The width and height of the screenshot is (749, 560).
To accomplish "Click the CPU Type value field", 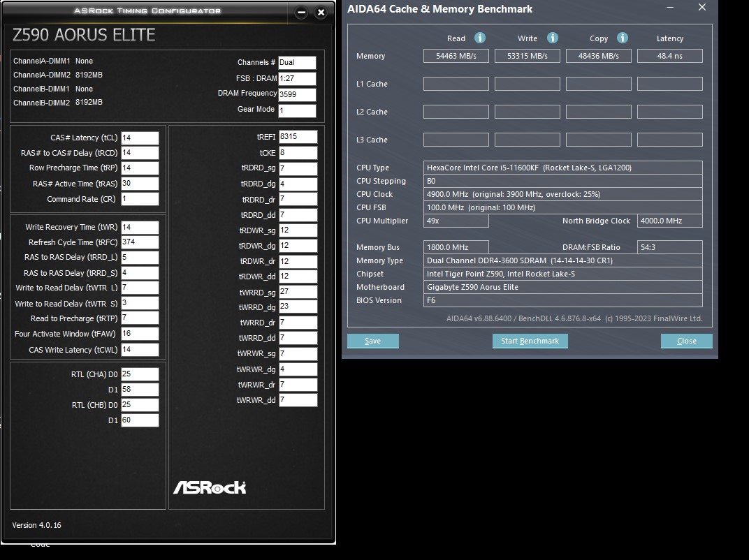I will [562, 168].
